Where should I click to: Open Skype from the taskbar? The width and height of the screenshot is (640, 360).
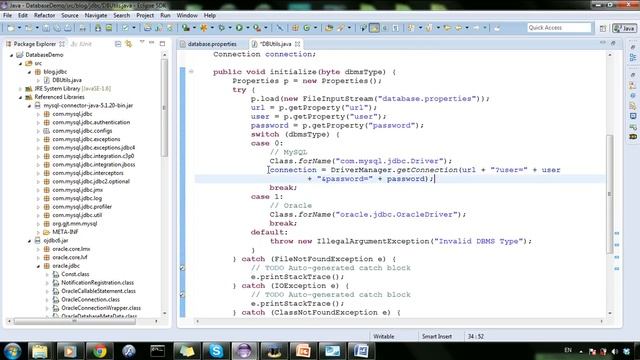tap(216, 351)
